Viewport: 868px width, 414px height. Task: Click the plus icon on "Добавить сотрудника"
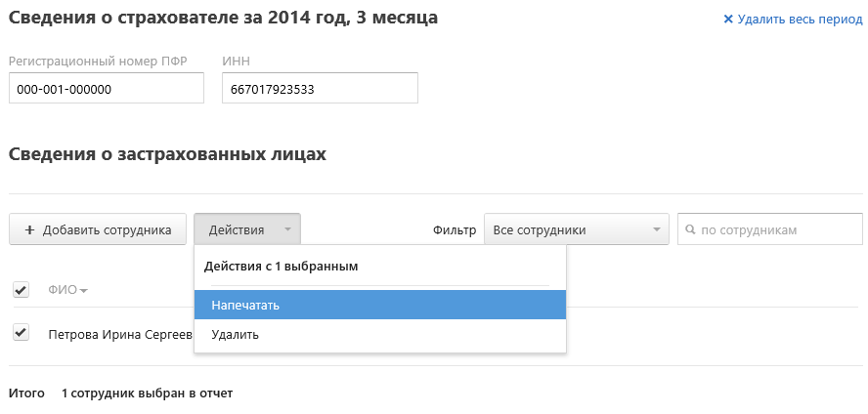pos(29,230)
